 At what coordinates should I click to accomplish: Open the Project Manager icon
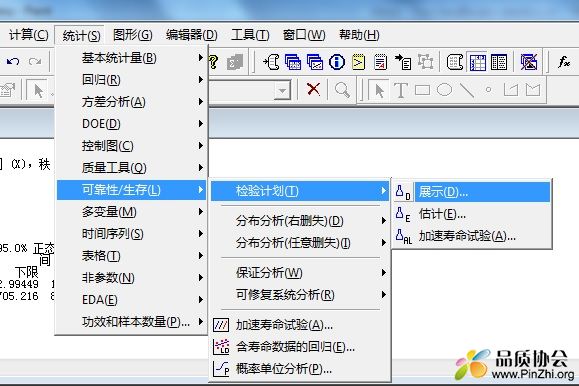[499, 62]
